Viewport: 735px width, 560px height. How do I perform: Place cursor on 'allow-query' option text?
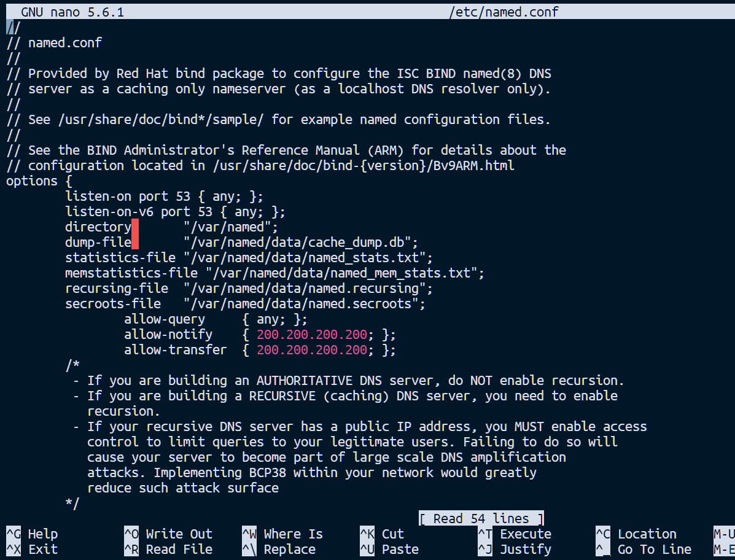tap(164, 319)
